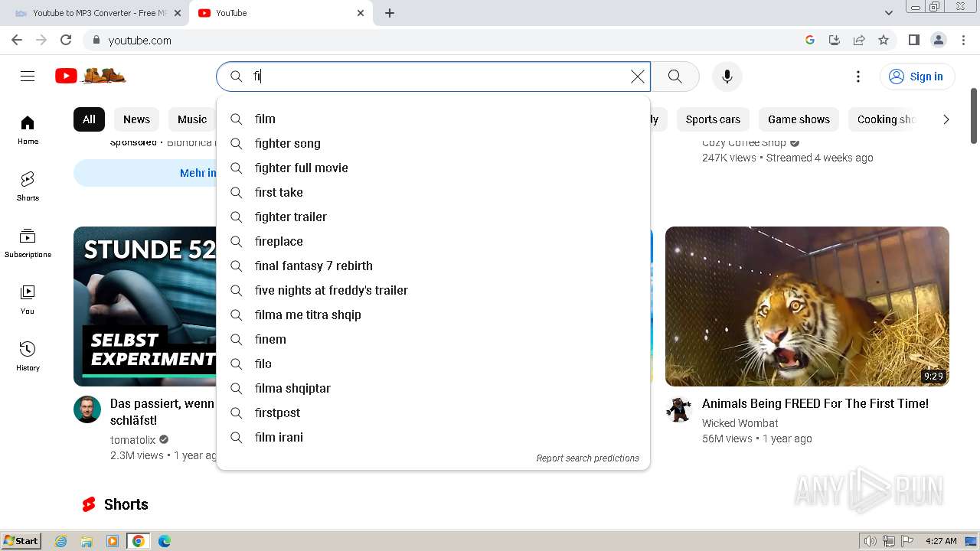
Task: Click the magnifier search button
Action: [675, 76]
